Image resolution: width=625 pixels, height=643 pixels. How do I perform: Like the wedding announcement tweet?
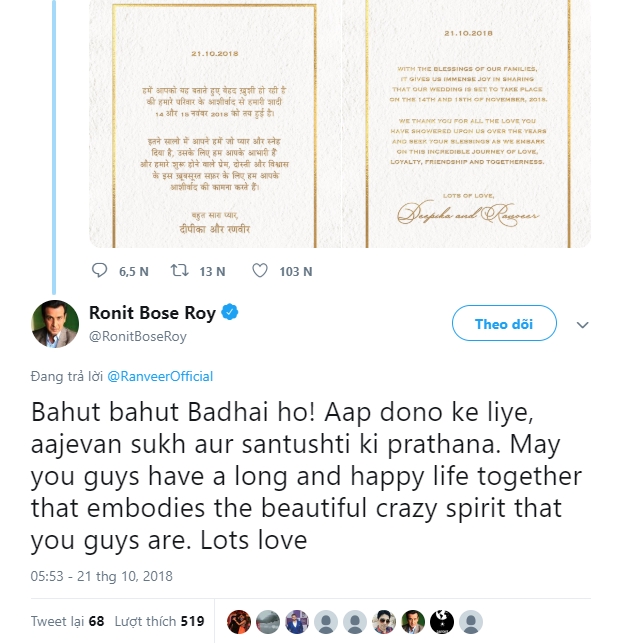click(x=260, y=270)
